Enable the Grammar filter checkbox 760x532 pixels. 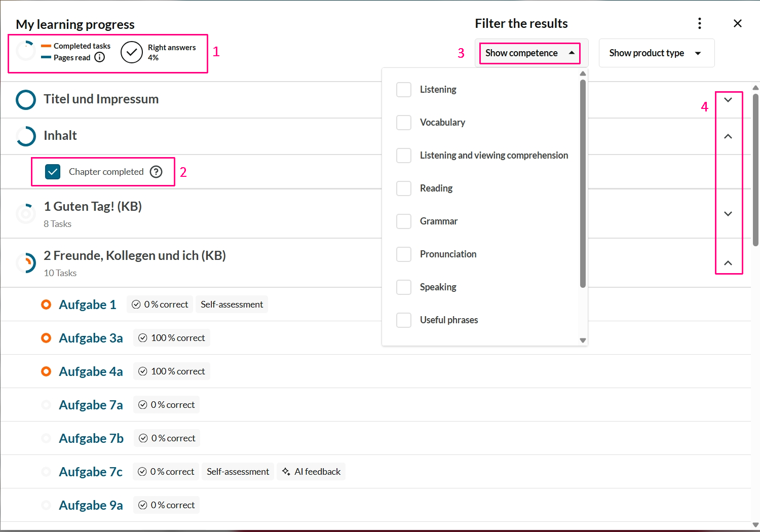[x=404, y=221]
